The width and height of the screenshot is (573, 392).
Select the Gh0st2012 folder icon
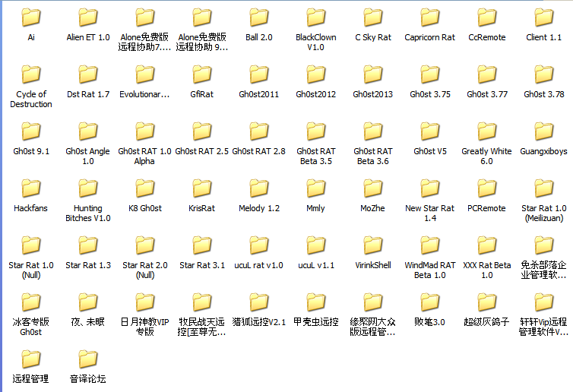pyautogui.click(x=316, y=75)
